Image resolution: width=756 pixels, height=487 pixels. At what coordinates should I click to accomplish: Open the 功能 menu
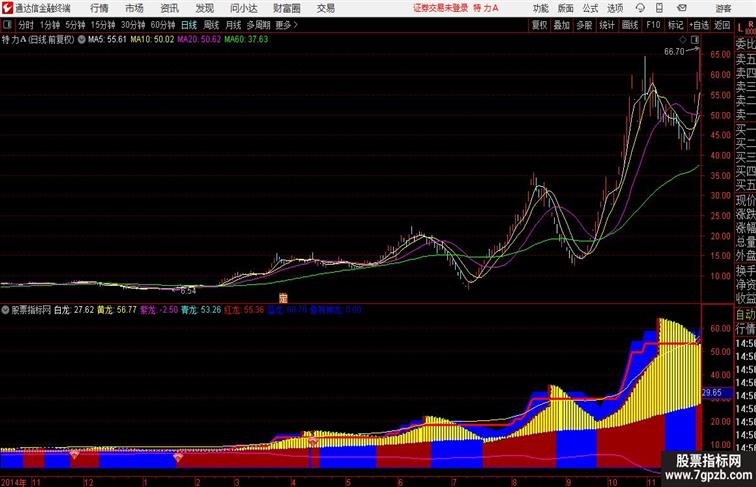click(x=541, y=8)
